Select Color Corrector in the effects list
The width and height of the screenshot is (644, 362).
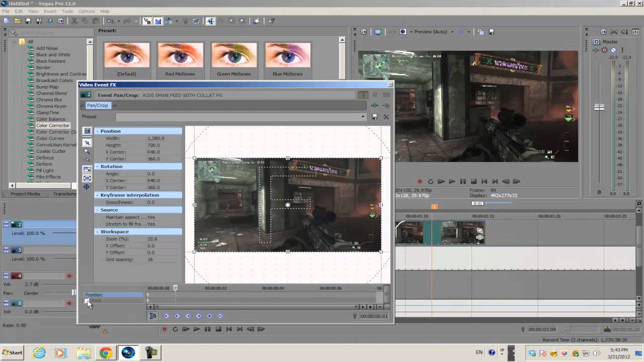point(53,125)
